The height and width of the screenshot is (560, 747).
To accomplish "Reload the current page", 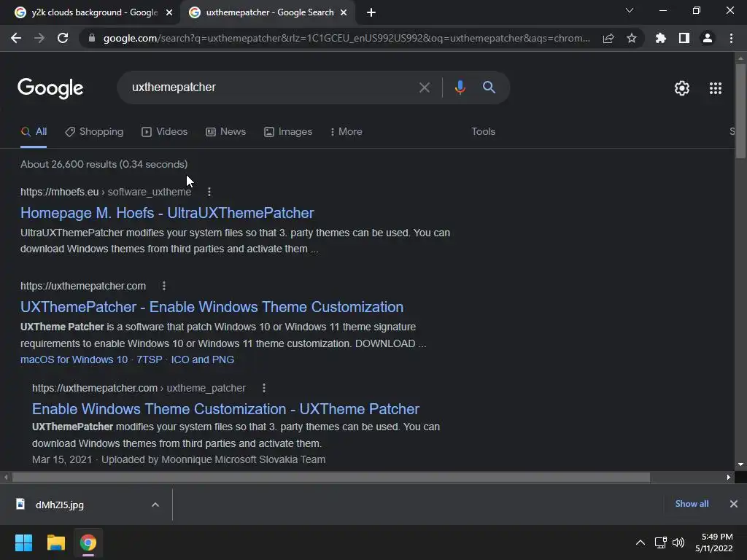I will (x=63, y=38).
